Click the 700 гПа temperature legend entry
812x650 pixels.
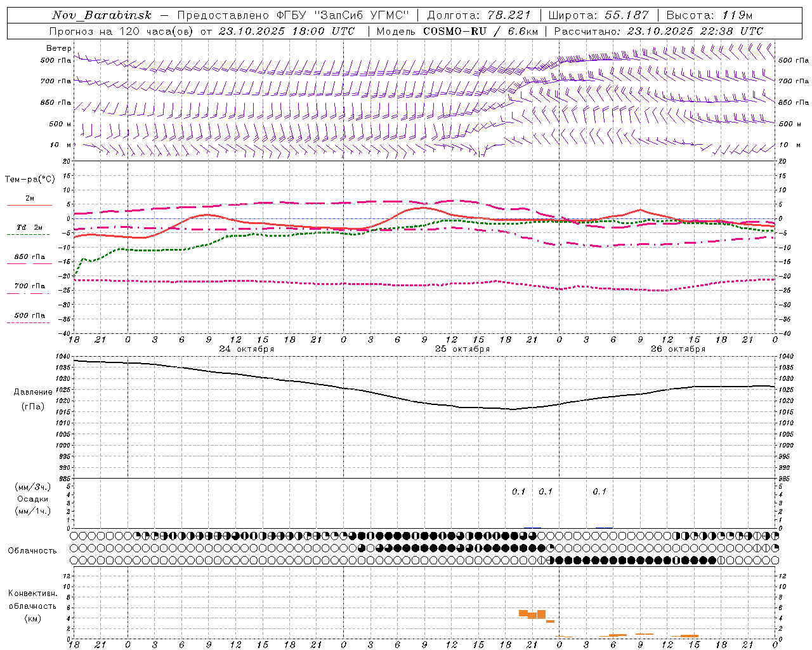point(30,286)
